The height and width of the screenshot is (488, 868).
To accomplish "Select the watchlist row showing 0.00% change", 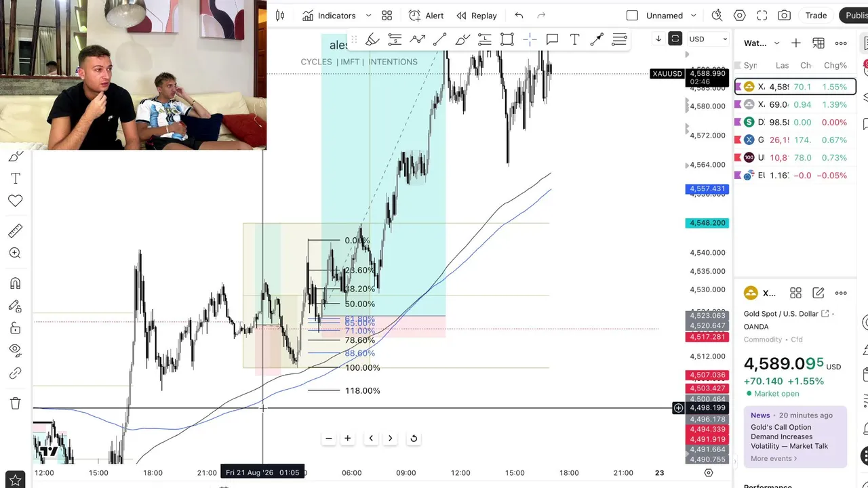I will pyautogui.click(x=795, y=122).
